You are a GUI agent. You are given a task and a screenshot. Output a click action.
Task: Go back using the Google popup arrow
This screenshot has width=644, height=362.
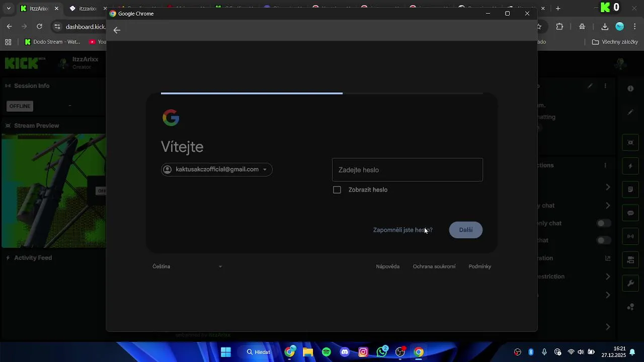(x=117, y=30)
